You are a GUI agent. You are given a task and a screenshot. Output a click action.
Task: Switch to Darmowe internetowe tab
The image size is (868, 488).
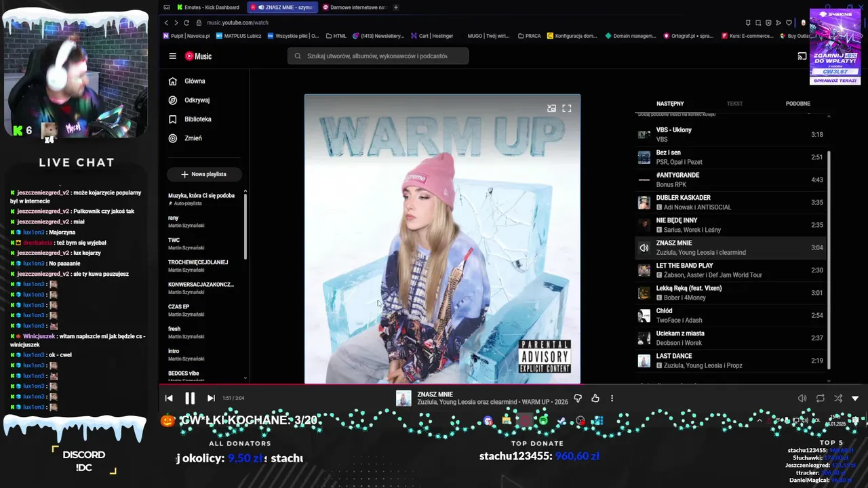tap(354, 7)
